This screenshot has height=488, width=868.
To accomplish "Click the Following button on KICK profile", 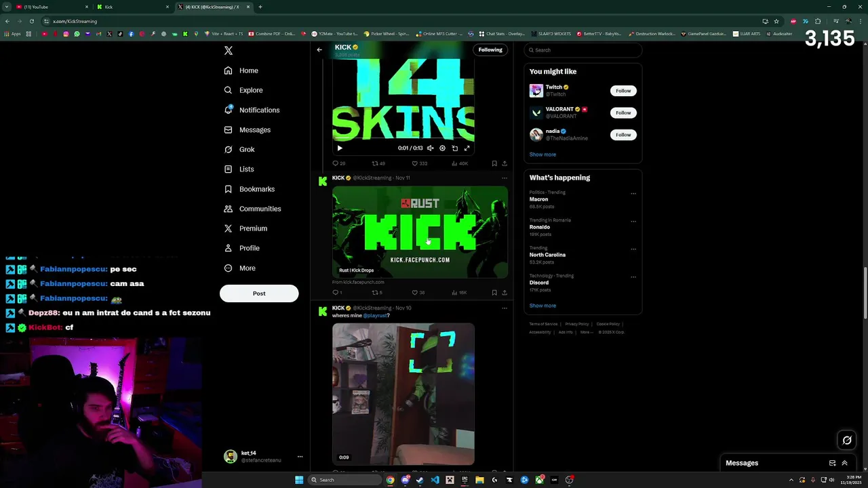I will 490,49.
